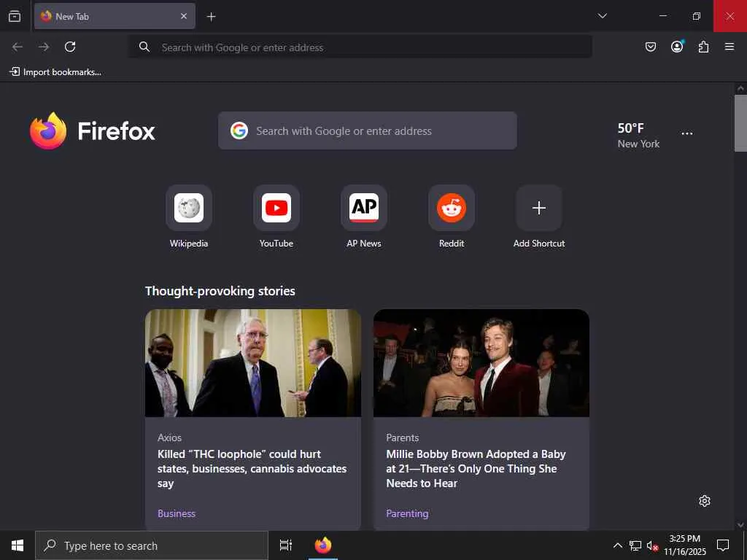Close the New Tab tab
The height and width of the screenshot is (560, 747).
pos(184,16)
